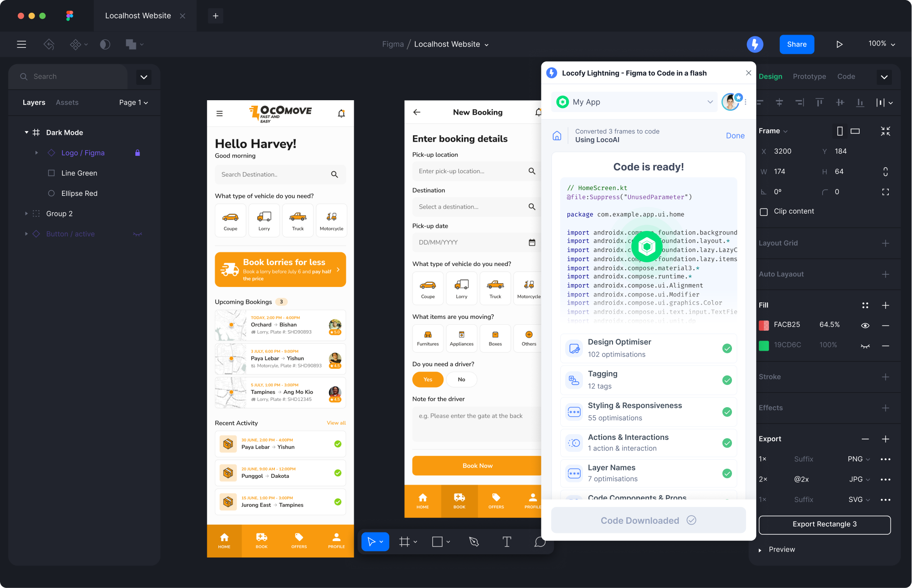The image size is (912, 588).
Task: Expand the Button / active layer
Action: (26, 234)
